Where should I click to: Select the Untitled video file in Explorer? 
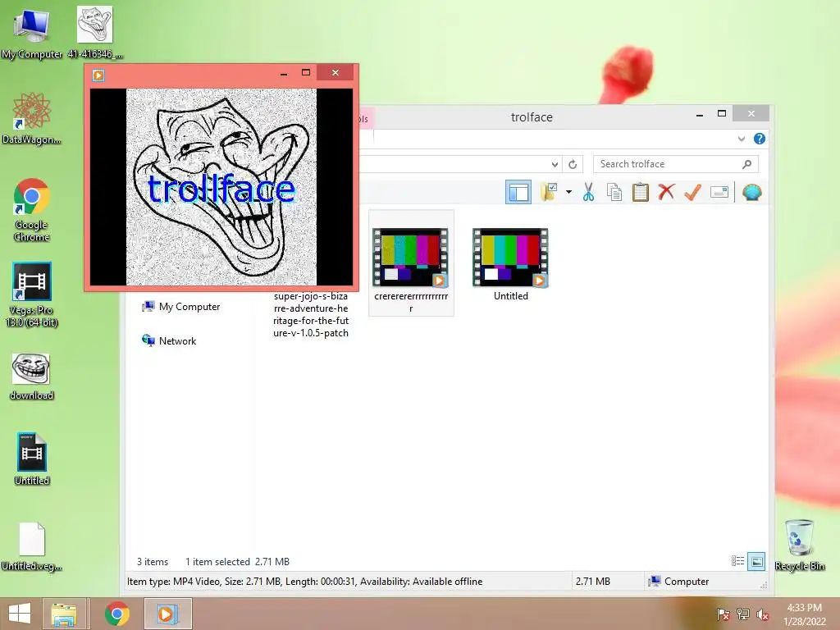510,263
